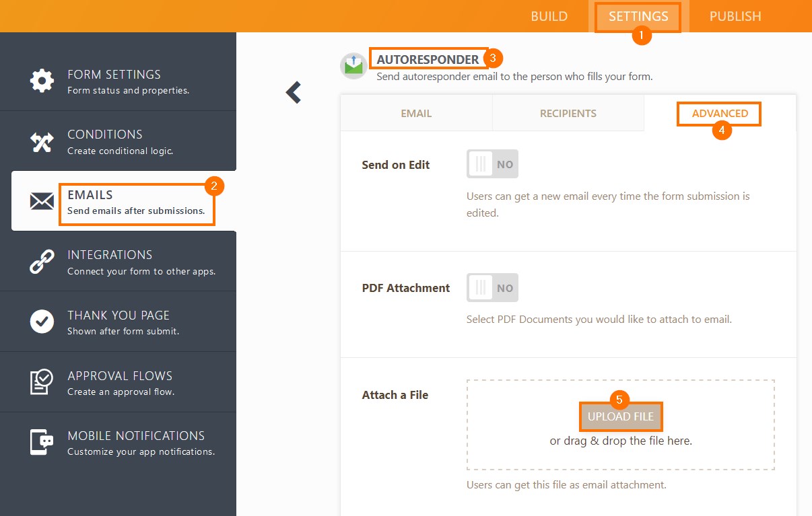Open the Settings tab in top bar

638,16
